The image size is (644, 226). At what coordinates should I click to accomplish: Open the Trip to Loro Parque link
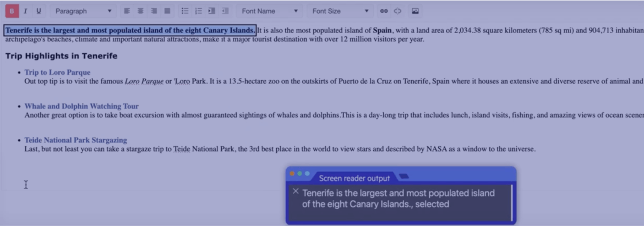(57, 73)
